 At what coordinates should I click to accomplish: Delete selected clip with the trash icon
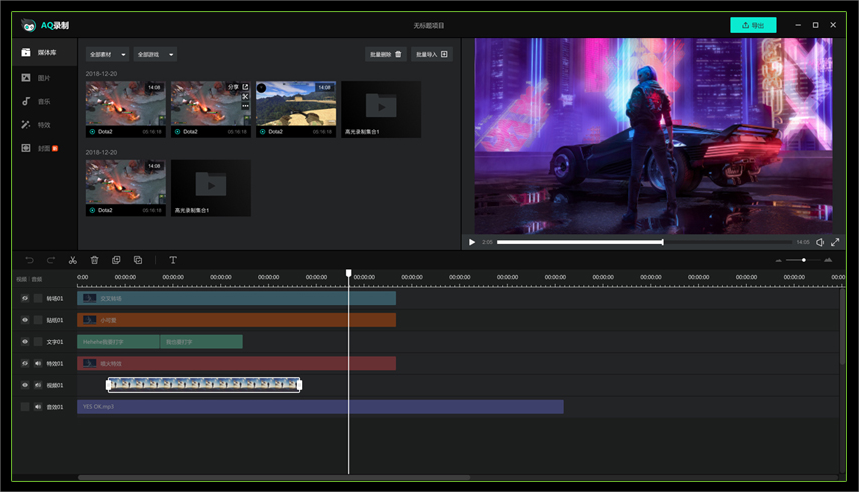[94, 260]
